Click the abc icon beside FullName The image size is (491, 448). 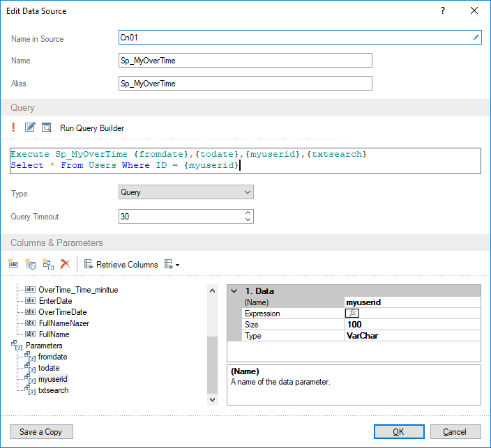30,334
